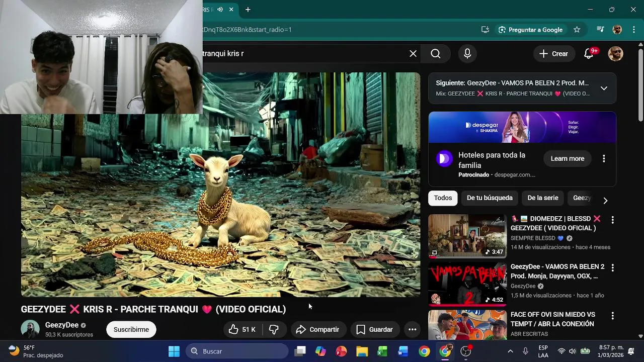
Task: Click the Suscribirme button
Action: (131, 330)
